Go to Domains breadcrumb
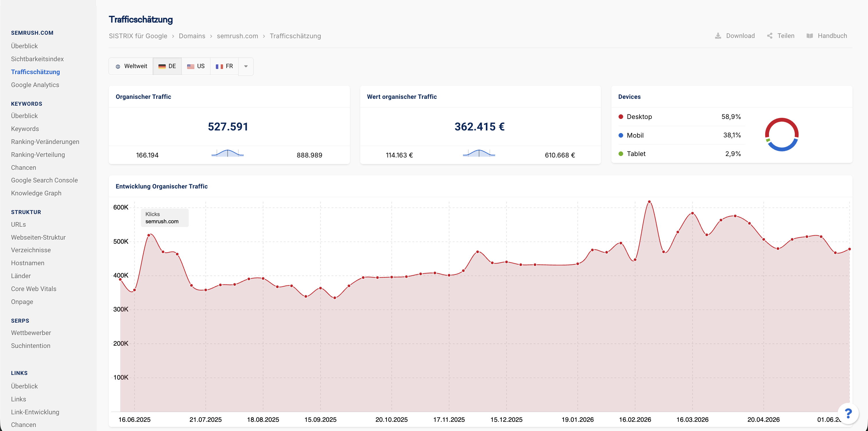The image size is (868, 431). pos(192,36)
